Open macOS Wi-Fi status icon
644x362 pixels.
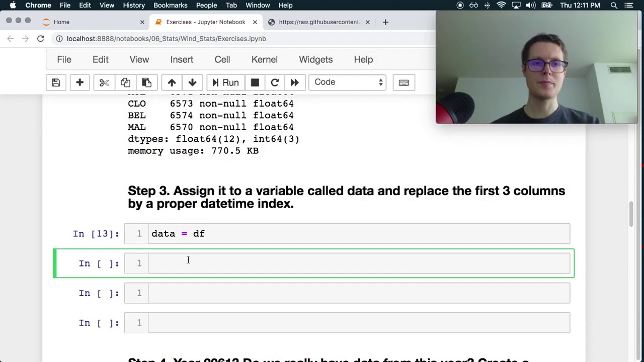click(x=501, y=5)
